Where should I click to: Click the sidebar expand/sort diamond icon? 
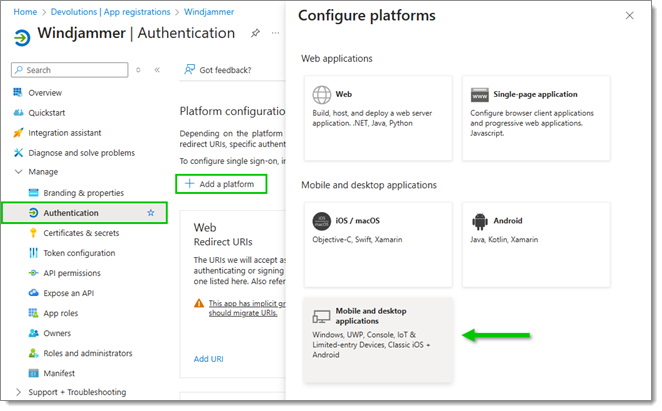(x=138, y=70)
